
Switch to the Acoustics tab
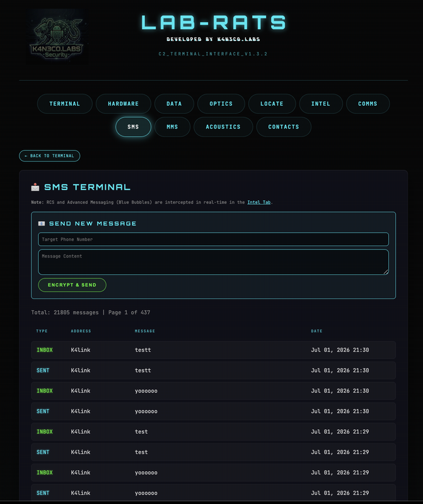tap(223, 127)
